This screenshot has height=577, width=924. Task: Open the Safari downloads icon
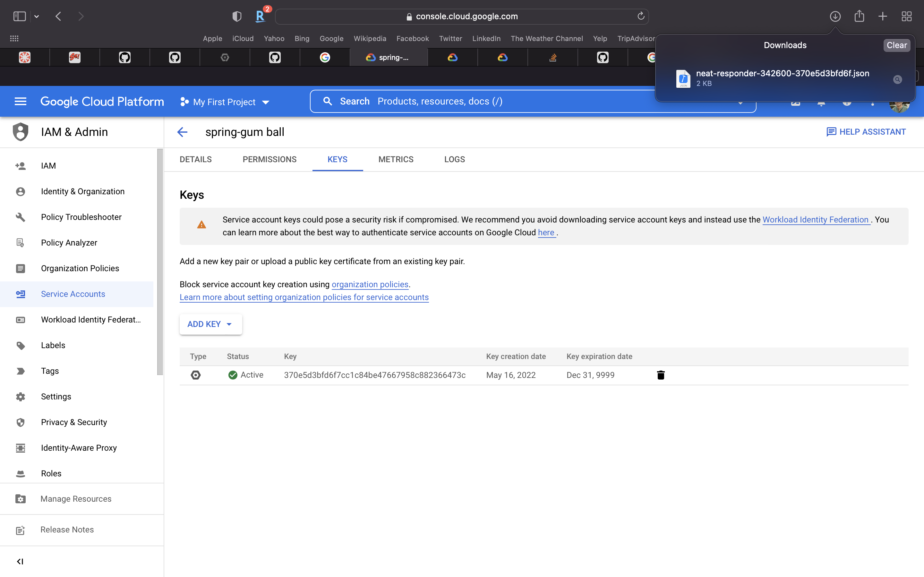click(835, 16)
